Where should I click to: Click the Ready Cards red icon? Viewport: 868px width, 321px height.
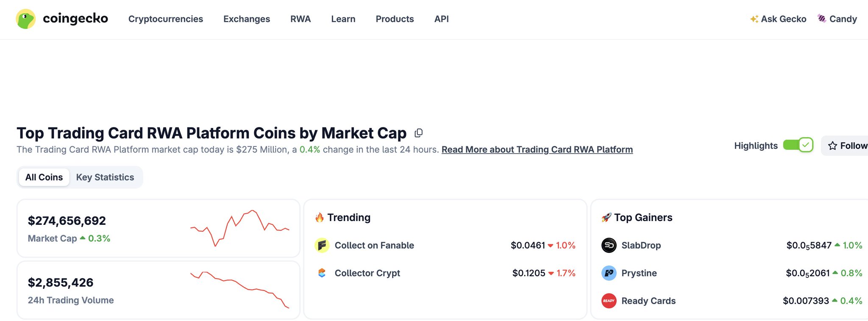click(x=609, y=301)
